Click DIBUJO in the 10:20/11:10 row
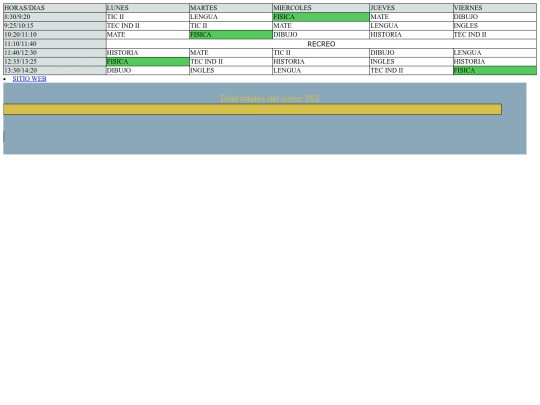Image resolution: width=540 pixels, height=405 pixels. [321, 35]
